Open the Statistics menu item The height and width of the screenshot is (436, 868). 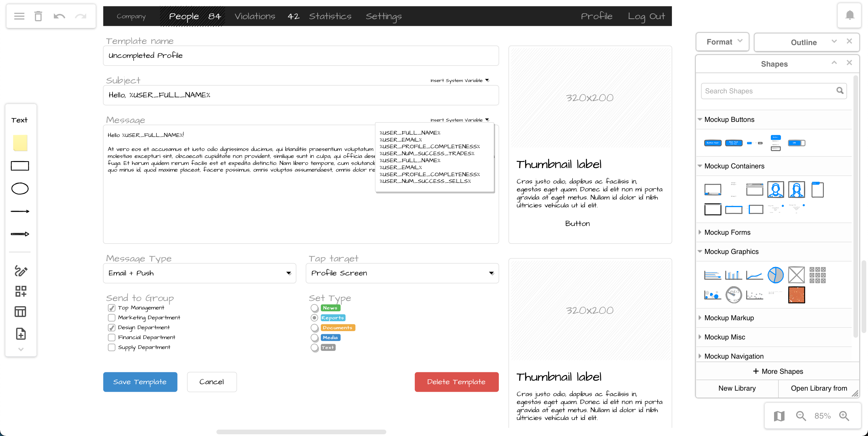click(x=330, y=16)
